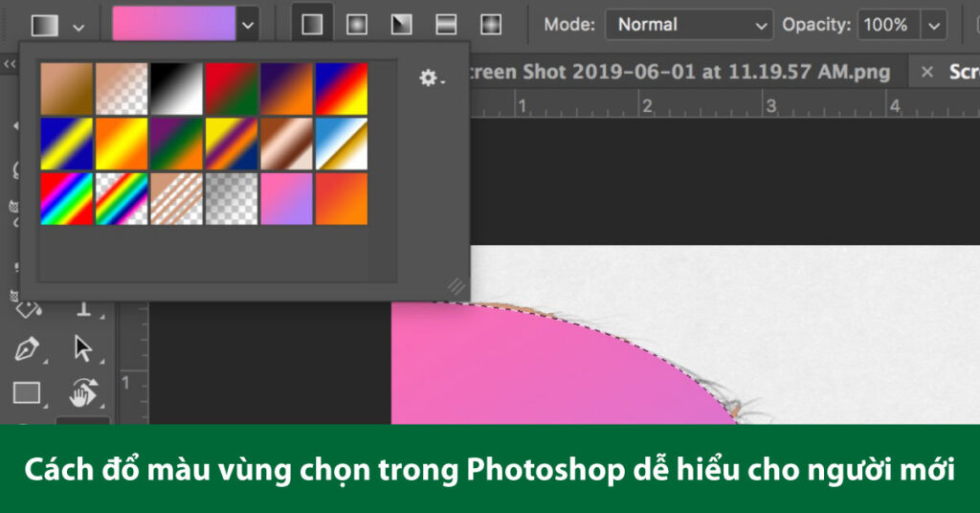The height and width of the screenshot is (513, 980).
Task: Pick the red-to-green gradient swatch
Action: coord(232,89)
